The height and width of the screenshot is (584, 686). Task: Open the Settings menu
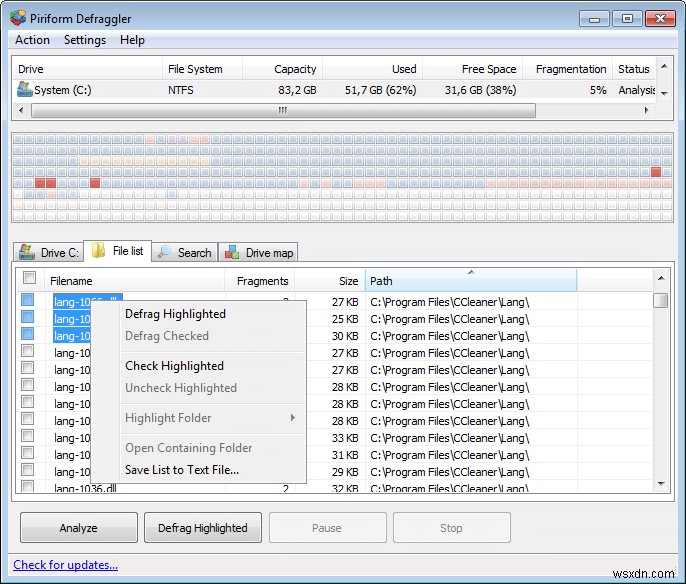pyautogui.click(x=85, y=40)
